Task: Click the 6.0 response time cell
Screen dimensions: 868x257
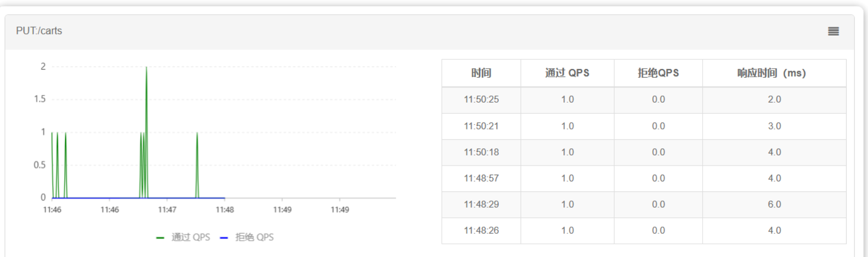Action: pyautogui.click(x=774, y=204)
